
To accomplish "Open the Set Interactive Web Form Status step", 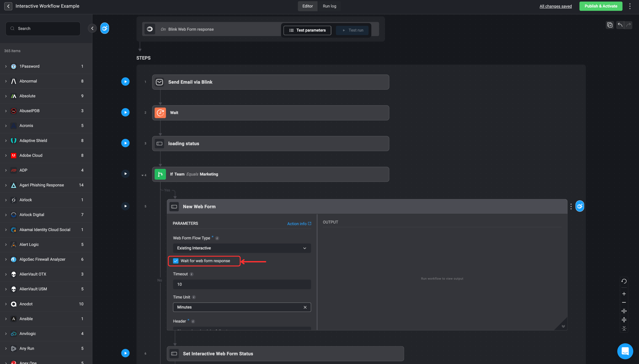I will (285, 353).
